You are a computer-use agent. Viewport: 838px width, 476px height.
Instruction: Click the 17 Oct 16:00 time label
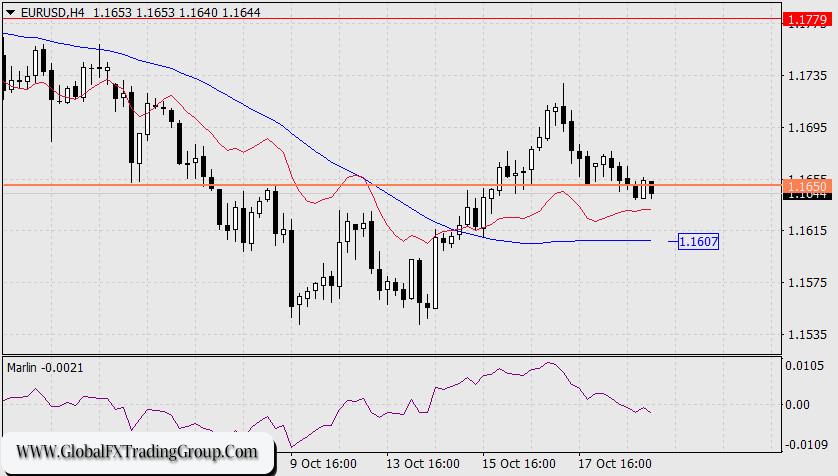(616, 464)
